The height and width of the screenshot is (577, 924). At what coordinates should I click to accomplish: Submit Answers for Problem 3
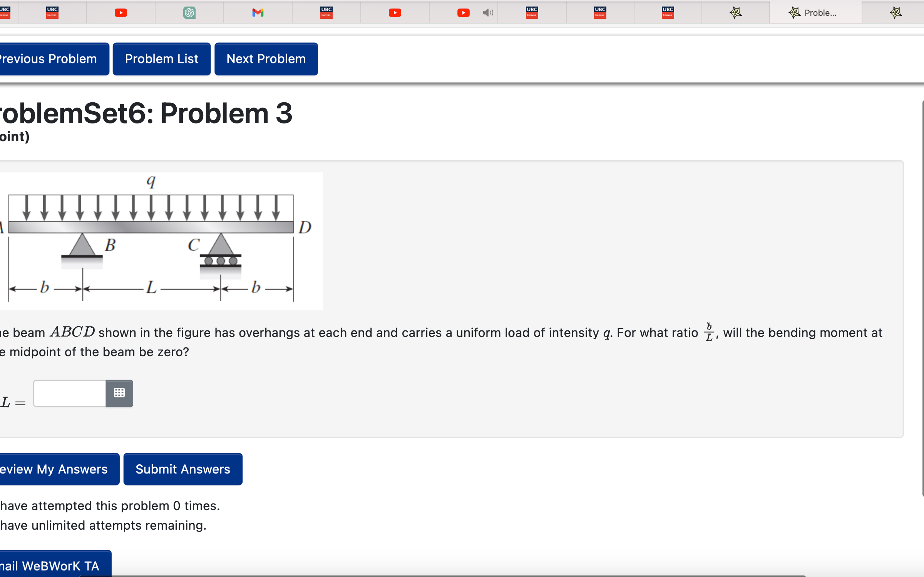point(182,469)
